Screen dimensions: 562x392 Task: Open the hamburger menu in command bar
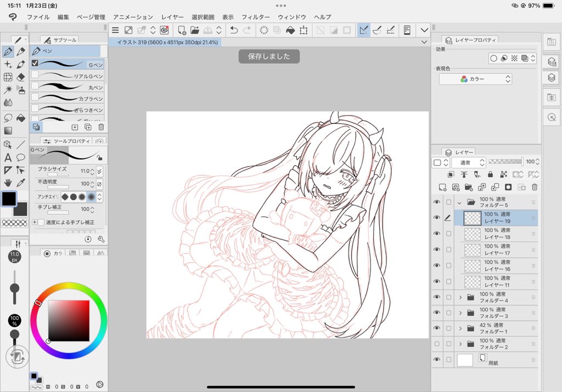pyautogui.click(x=115, y=30)
